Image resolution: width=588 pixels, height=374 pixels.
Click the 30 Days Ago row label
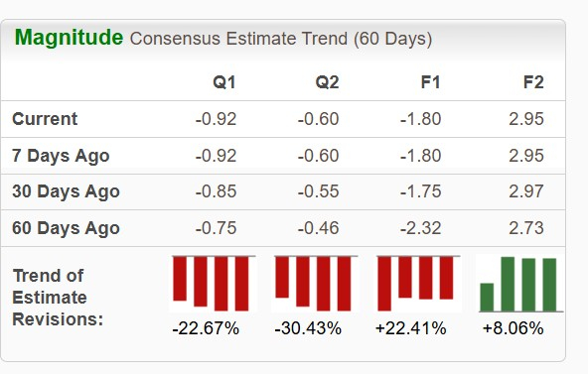(66, 191)
